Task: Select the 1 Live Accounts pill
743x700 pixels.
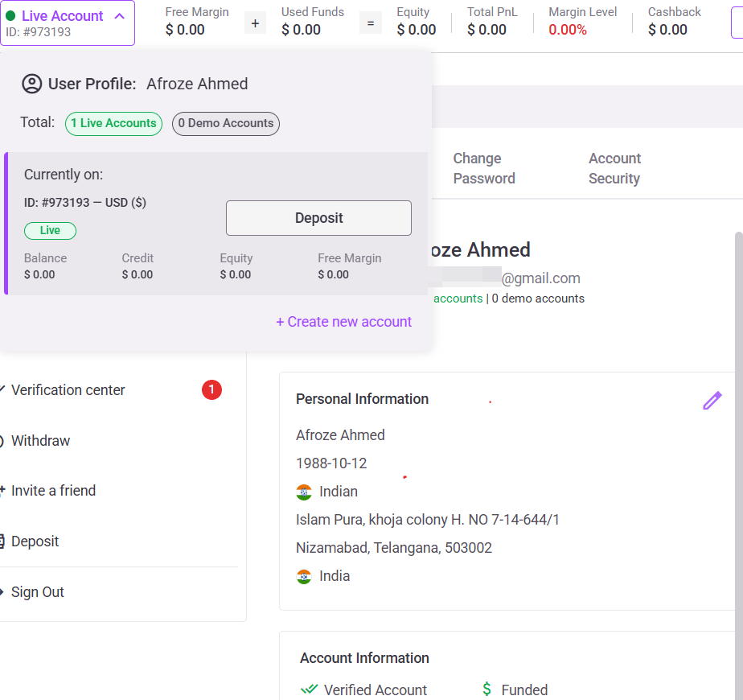Action: [x=113, y=123]
